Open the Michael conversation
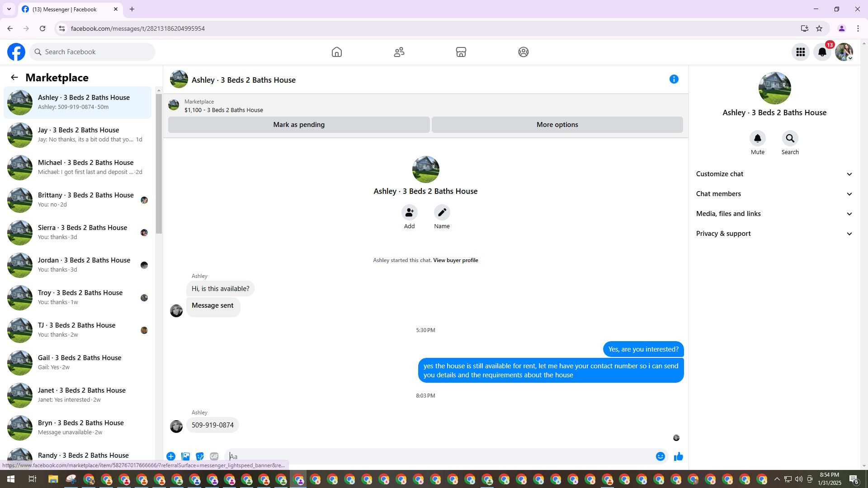 point(77,167)
